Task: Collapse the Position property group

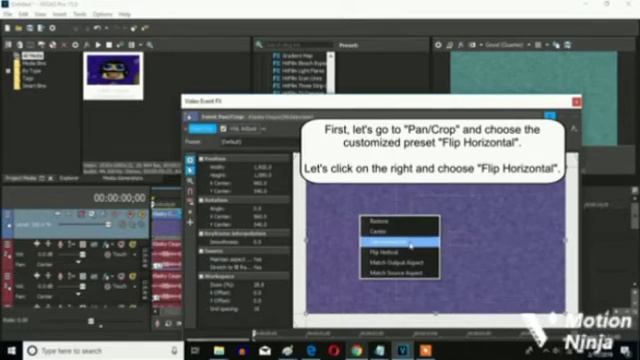Action: tap(201, 159)
